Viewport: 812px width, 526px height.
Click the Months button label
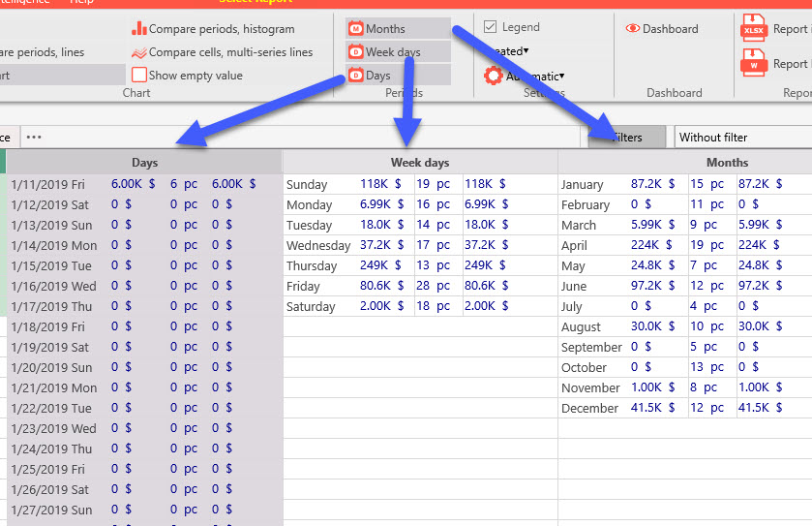coord(385,29)
